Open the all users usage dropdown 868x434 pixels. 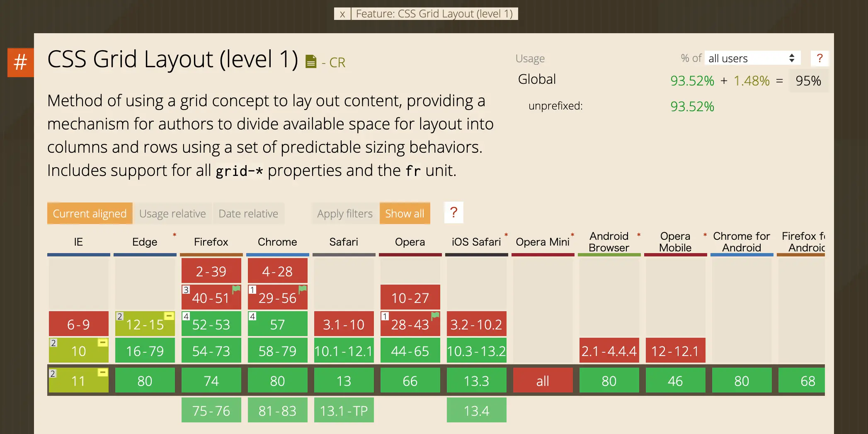tap(752, 59)
